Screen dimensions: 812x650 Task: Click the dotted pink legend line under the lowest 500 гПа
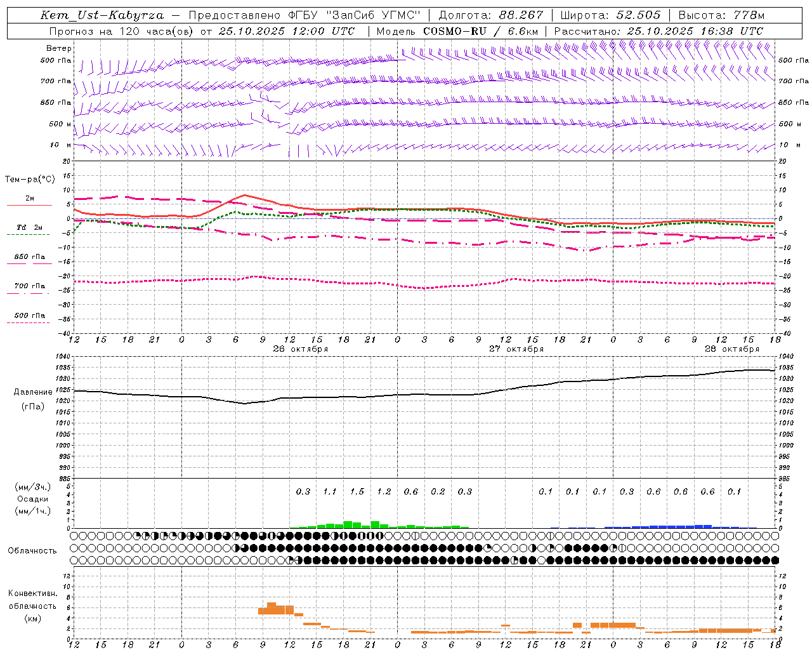click(28, 323)
